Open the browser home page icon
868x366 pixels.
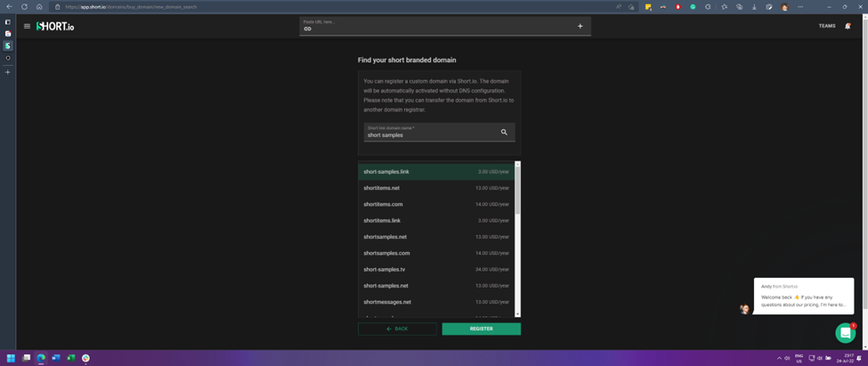39,6
